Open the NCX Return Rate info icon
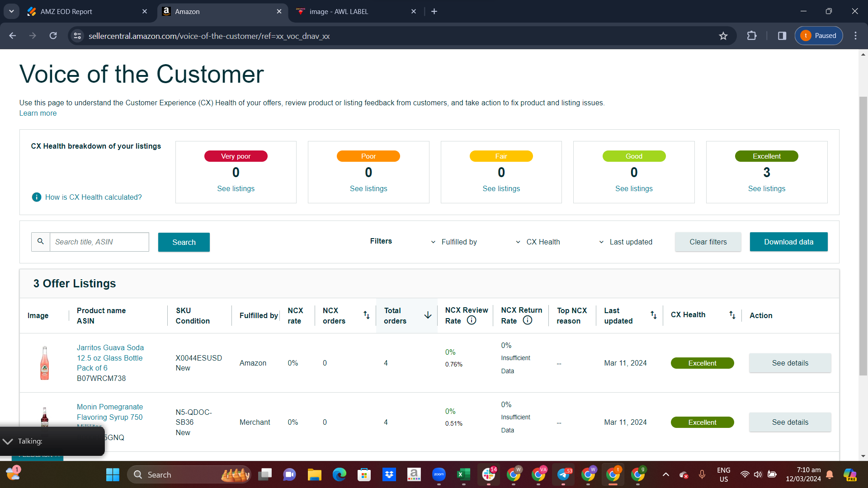The height and width of the screenshot is (488, 868). [528, 320]
